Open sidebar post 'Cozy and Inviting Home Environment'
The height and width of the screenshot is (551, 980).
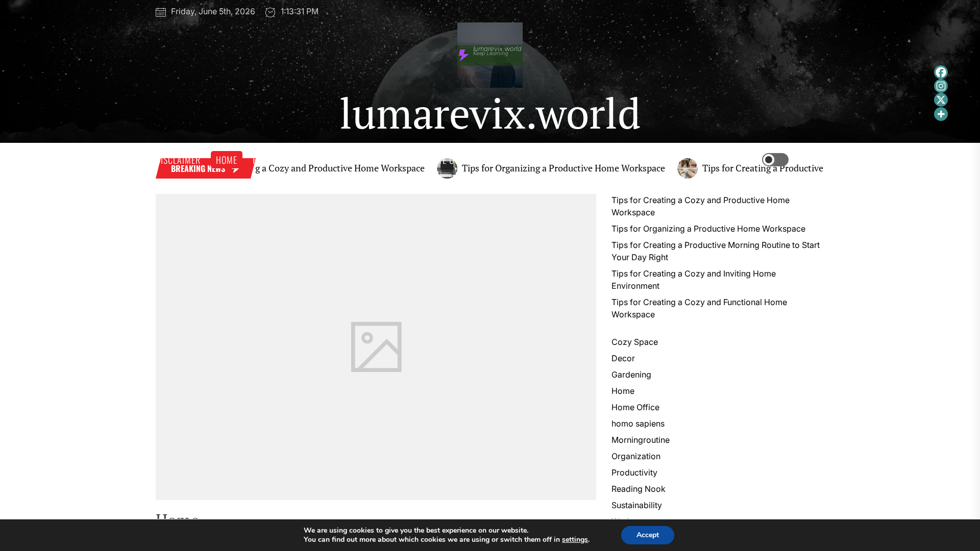(694, 280)
